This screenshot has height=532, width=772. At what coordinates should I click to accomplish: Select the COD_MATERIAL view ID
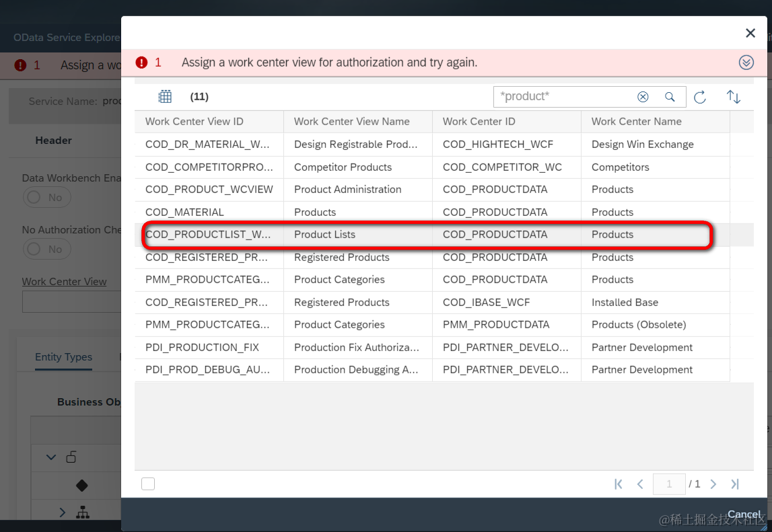[184, 212]
